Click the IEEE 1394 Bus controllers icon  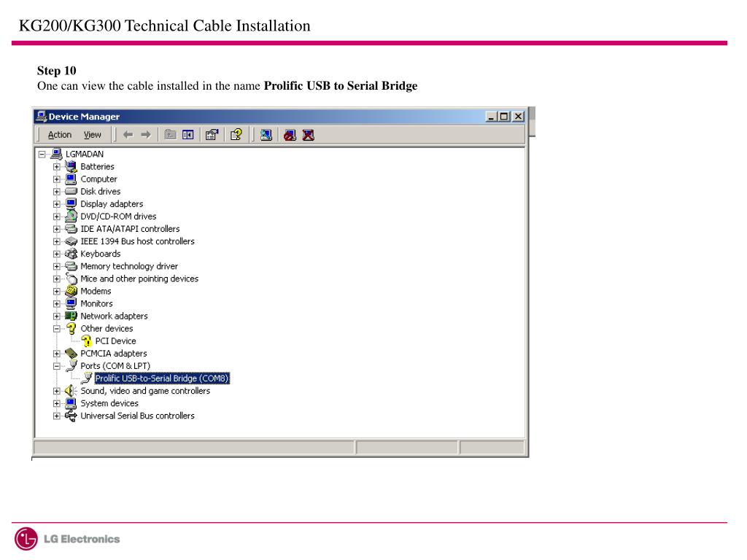[71, 241]
